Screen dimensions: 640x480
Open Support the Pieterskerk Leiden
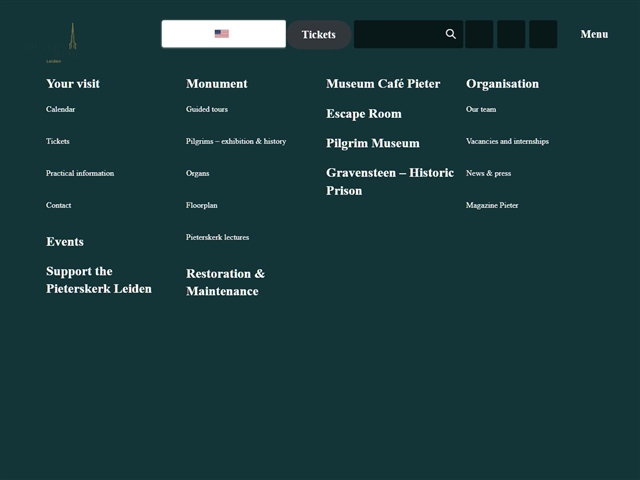point(99,280)
